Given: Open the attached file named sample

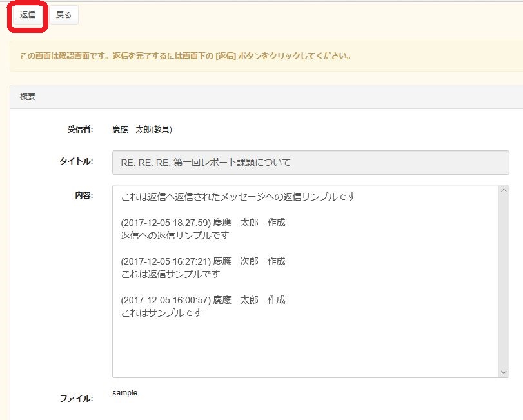Looking at the screenshot, I should click(x=124, y=393).
